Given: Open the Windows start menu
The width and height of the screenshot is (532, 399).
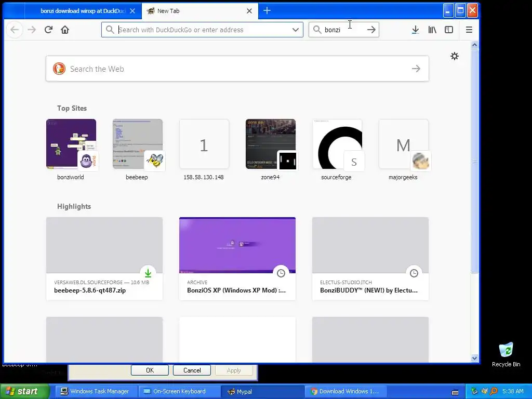Looking at the screenshot, I should coord(25,391).
